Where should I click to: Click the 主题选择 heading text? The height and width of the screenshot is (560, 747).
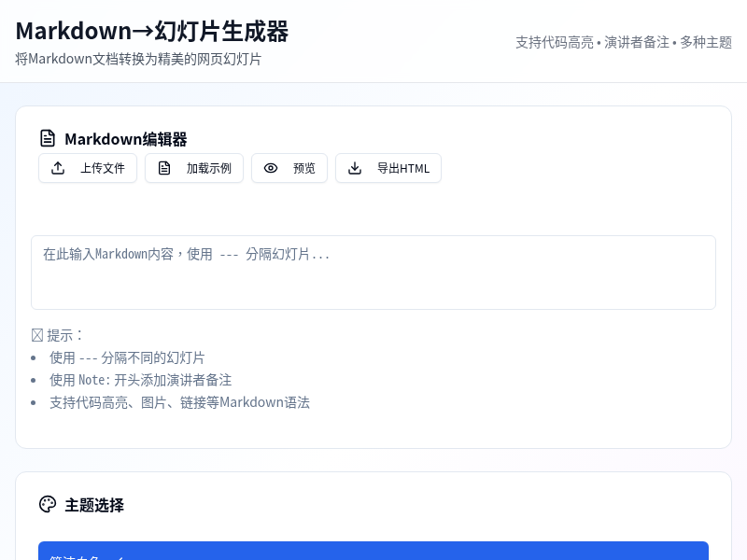(x=94, y=505)
